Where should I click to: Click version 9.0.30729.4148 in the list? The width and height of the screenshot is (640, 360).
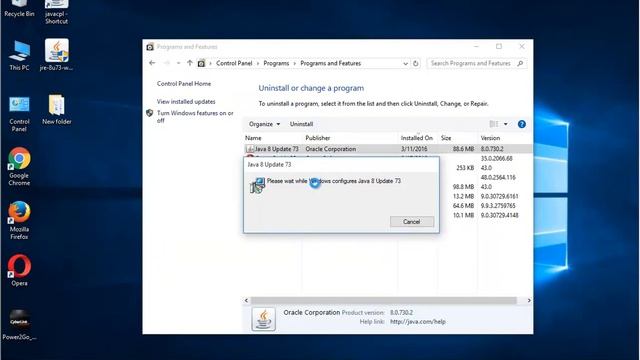pos(500,215)
